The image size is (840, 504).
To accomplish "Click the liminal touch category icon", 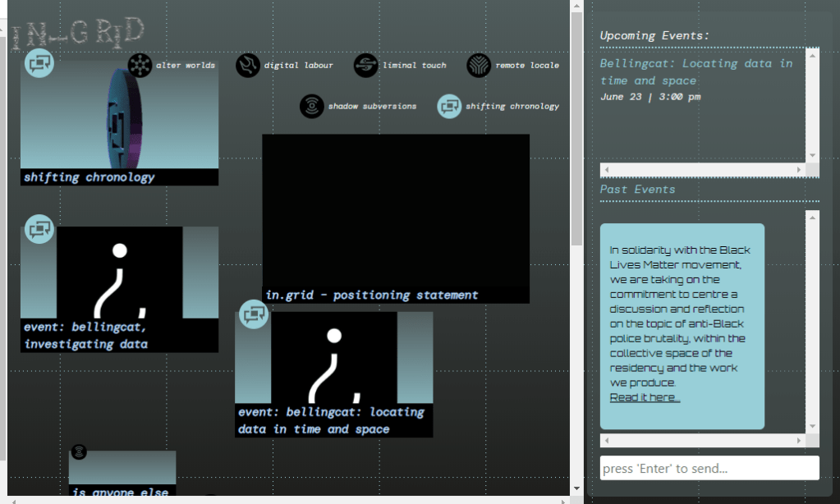I will [x=366, y=65].
